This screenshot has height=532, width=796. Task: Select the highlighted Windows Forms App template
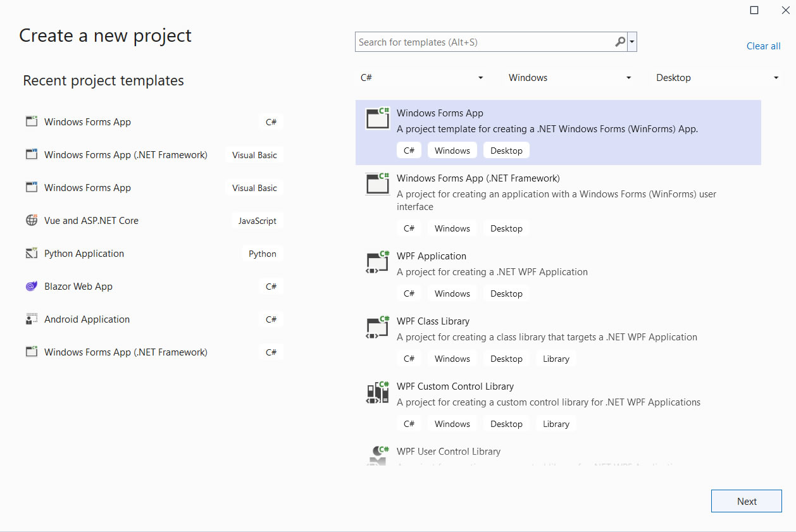tap(557, 132)
